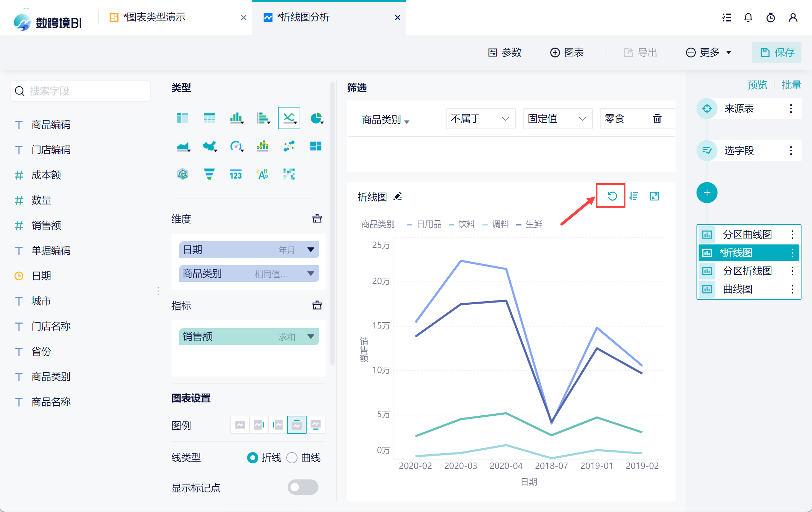This screenshot has height=512, width=812.
Task: Select 分区折线图 in chart list
Action: [x=747, y=271]
